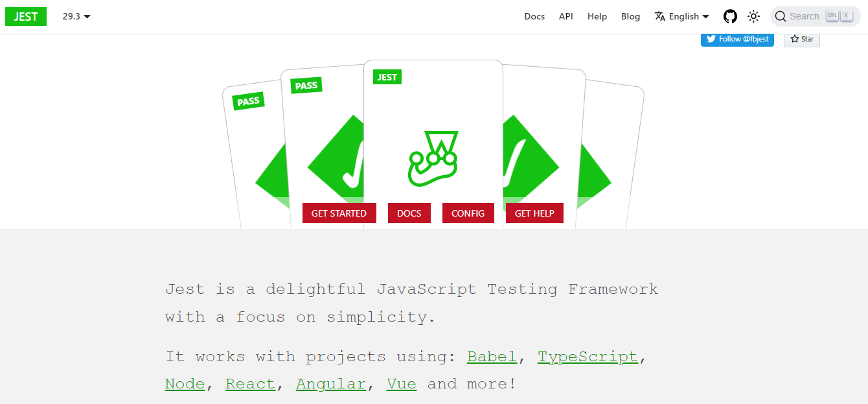Image resolution: width=868 pixels, height=404 pixels.
Task: Select API in the navigation bar
Action: tap(565, 16)
